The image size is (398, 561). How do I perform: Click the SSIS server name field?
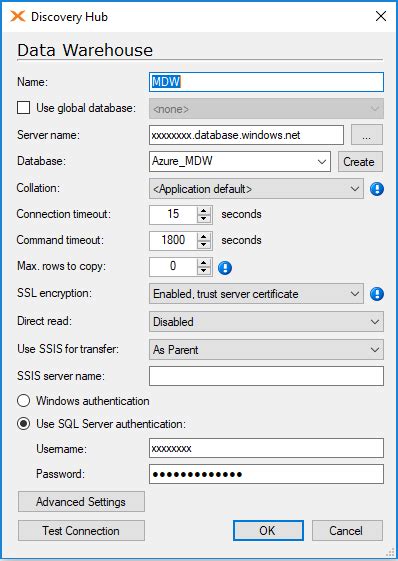[266, 376]
